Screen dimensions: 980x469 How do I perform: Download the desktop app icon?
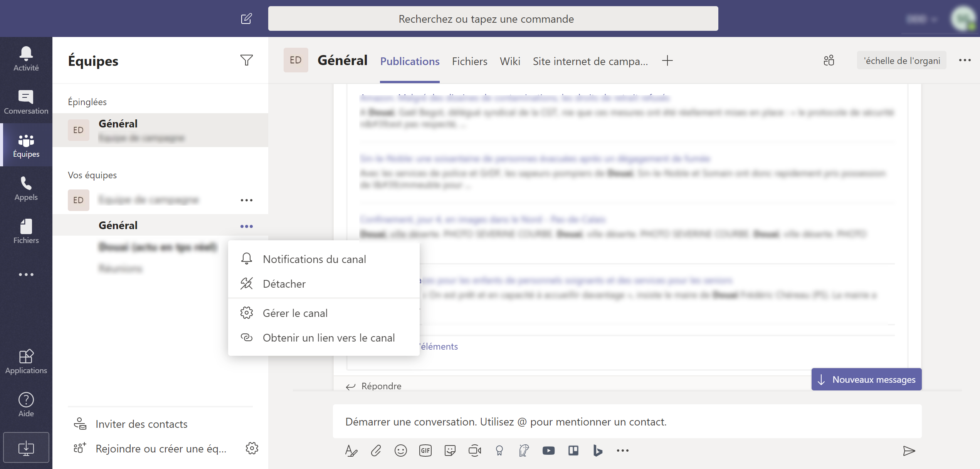26,447
